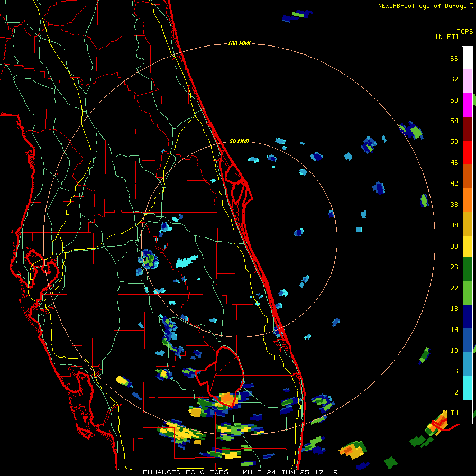Select the '38' scale label
The height and width of the screenshot is (476, 476).
(x=454, y=204)
